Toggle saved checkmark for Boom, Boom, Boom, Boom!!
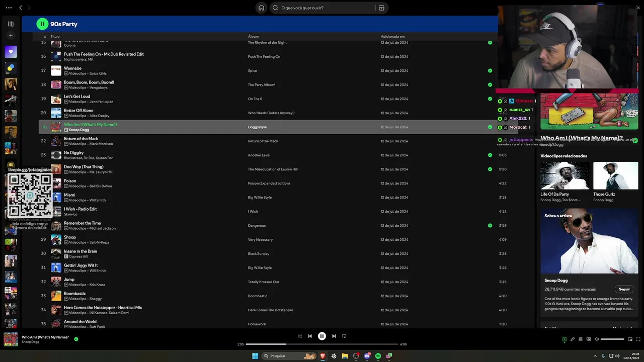This screenshot has width=644, height=362. [x=490, y=85]
